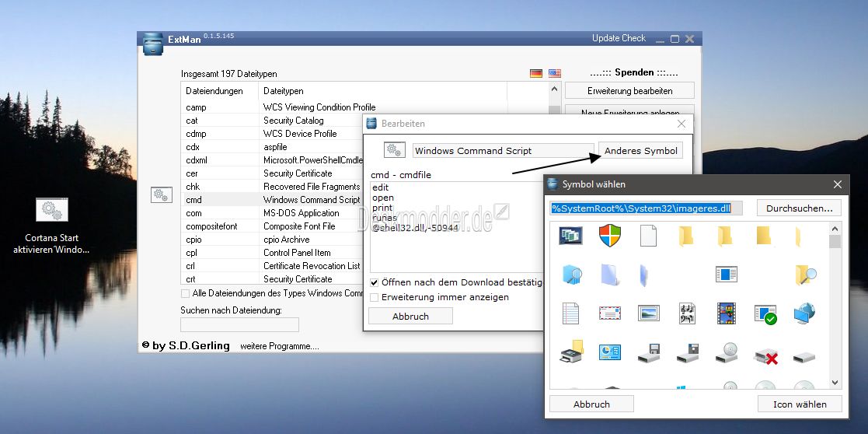Pick the blue control panel chart icon
868x434 pixels.
[609, 352]
